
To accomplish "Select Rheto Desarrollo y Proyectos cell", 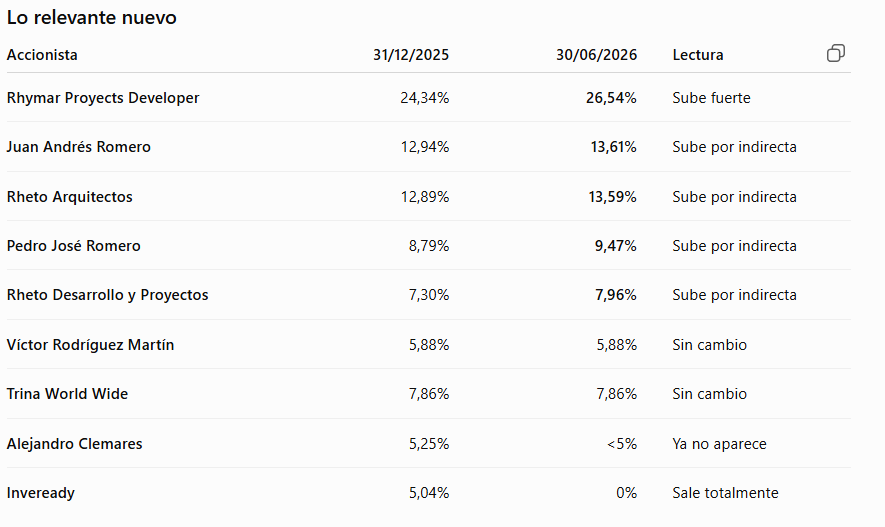I will tap(107, 295).
